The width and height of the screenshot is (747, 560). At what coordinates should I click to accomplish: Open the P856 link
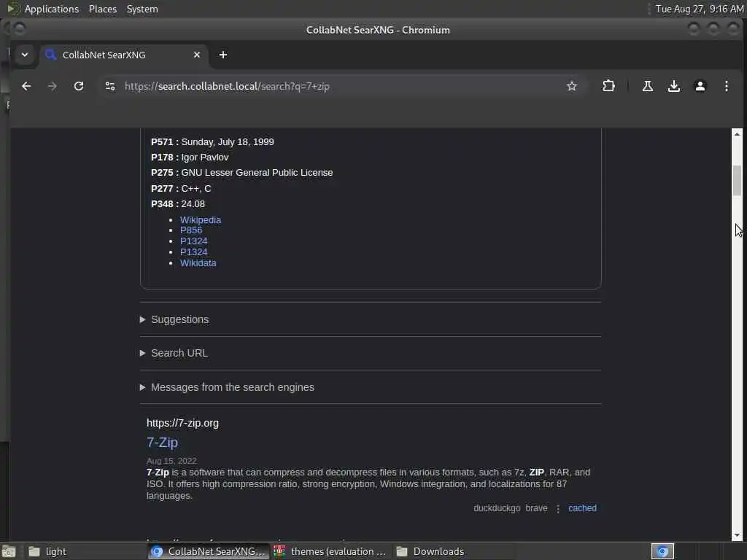(191, 230)
